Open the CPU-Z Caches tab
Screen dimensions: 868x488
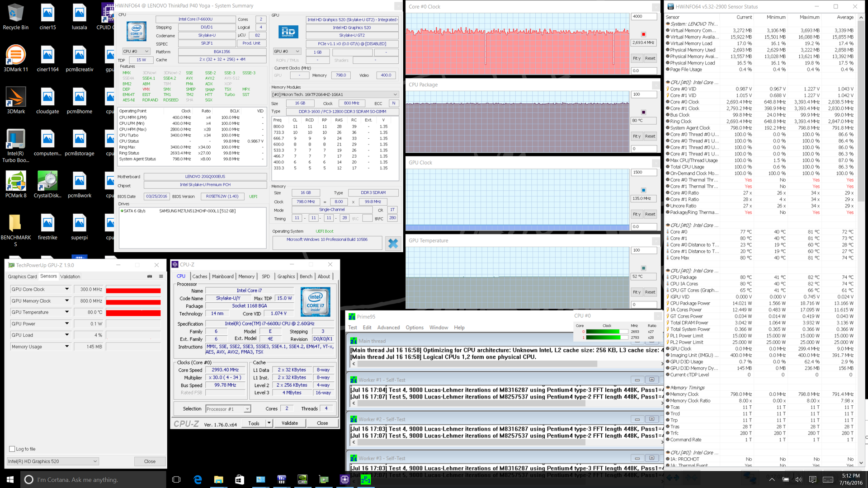click(x=199, y=277)
